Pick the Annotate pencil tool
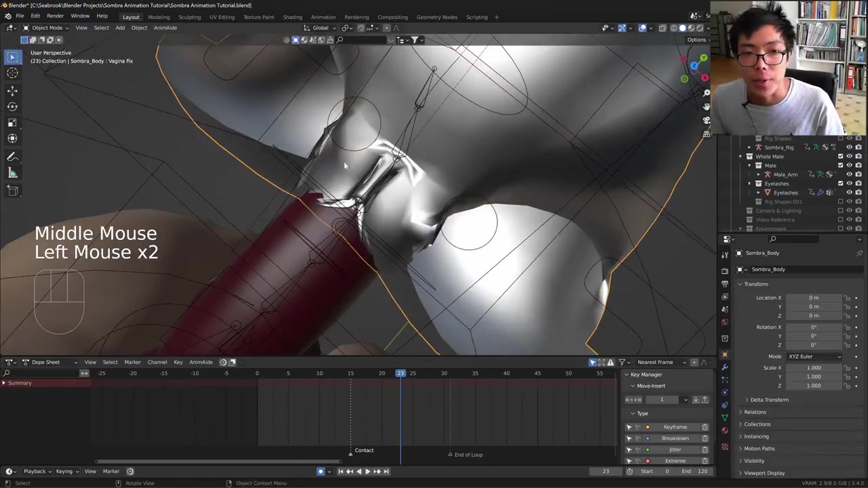This screenshot has height=488, width=868. (12, 157)
